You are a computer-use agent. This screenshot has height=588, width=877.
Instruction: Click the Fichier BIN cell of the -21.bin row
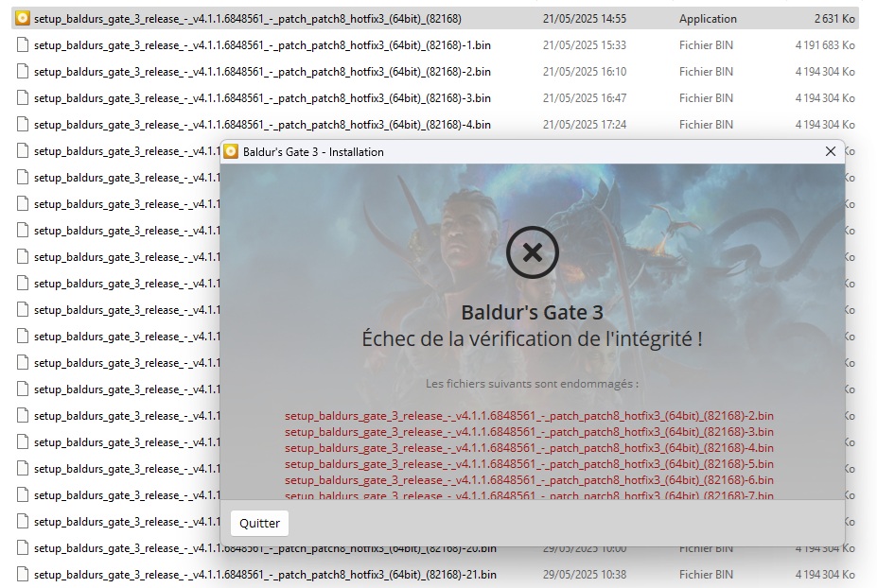pos(706,575)
